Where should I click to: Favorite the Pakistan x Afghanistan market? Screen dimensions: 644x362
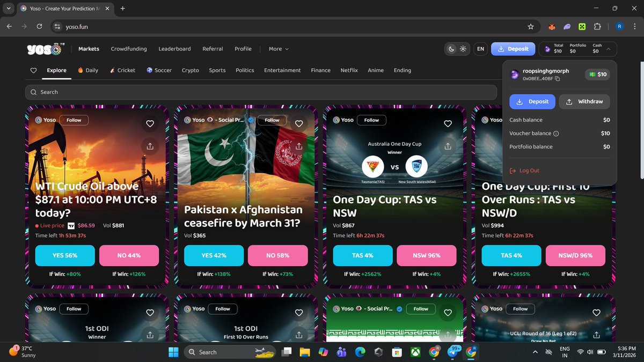[299, 124]
